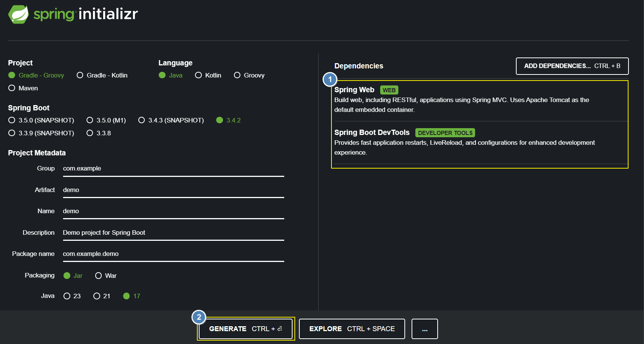The height and width of the screenshot is (344, 644).
Task: Select Spring Boot version 3.4.2
Action: tap(228, 120)
